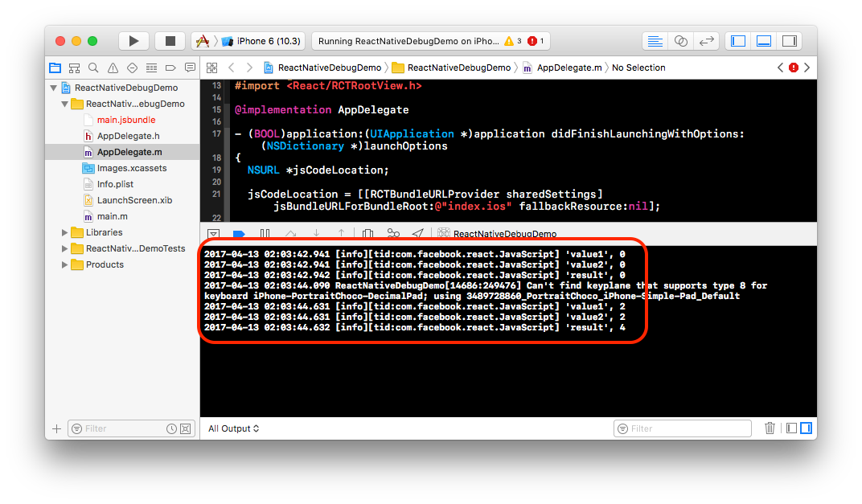Select AppDelegate.m in the navigator
862x504 pixels.
pyautogui.click(x=122, y=152)
